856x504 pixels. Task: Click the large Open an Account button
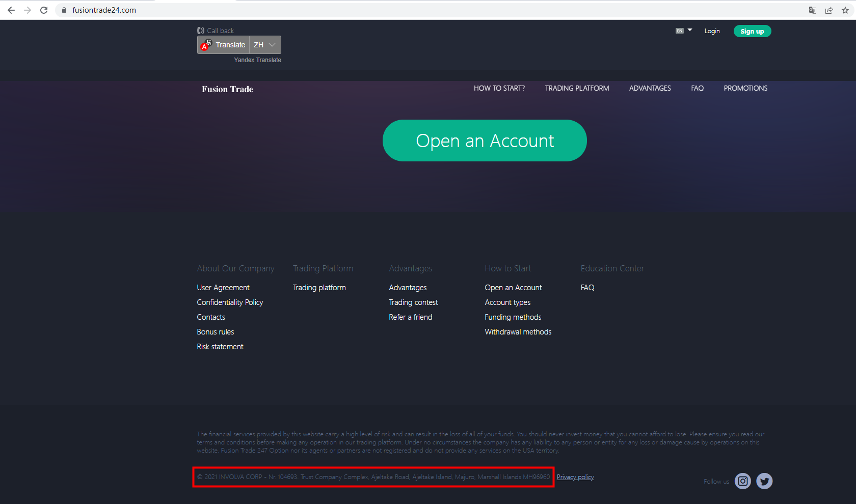[x=485, y=141]
